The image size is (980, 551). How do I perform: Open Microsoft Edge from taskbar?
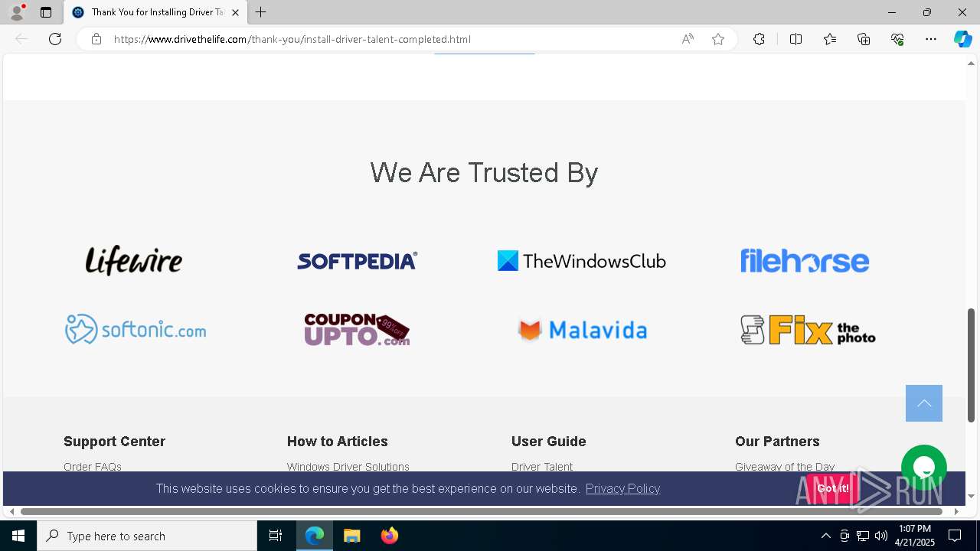(315, 536)
